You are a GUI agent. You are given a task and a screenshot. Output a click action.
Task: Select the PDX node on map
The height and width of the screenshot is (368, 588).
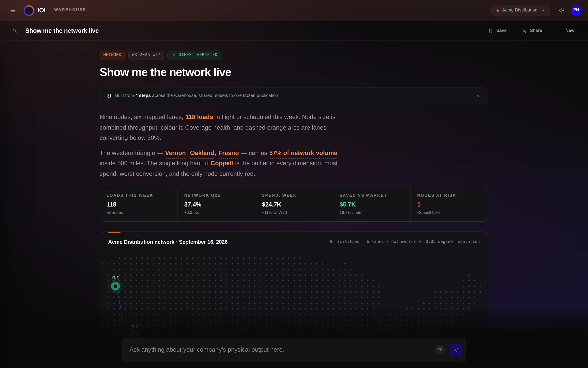(x=115, y=286)
